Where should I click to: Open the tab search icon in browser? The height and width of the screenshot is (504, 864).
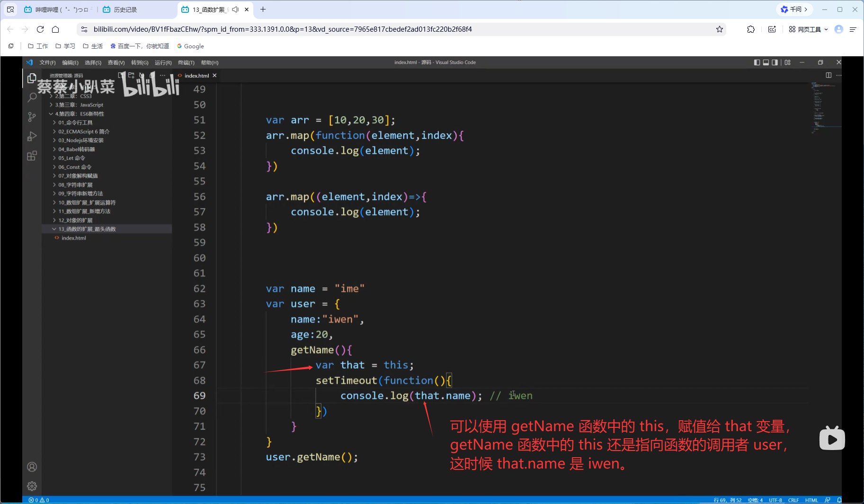pyautogui.click(x=10, y=9)
